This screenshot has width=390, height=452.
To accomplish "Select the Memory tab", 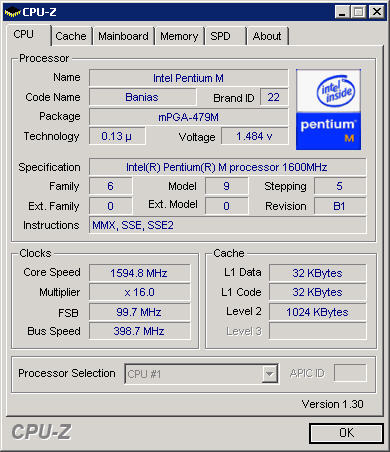I will click(x=179, y=36).
